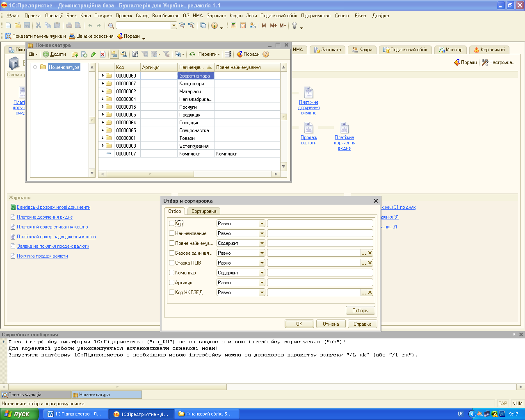Expand the Канцтовари group row
The width and height of the screenshot is (525, 420).
point(103,84)
